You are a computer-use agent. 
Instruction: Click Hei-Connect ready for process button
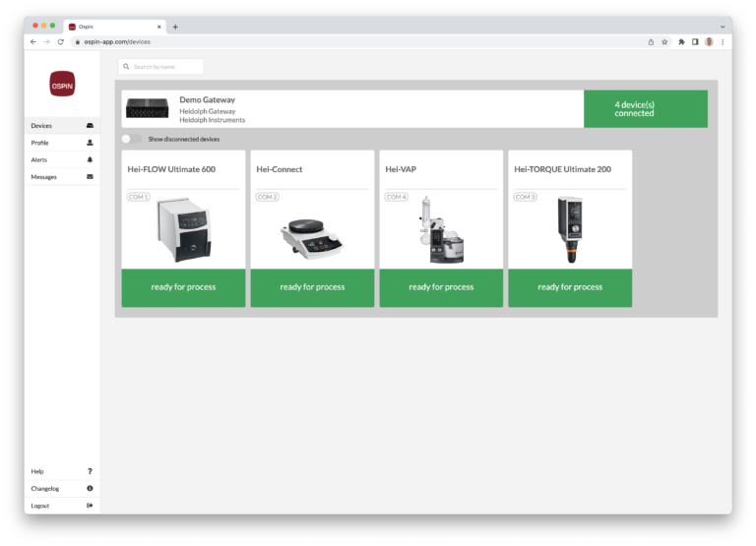coord(312,287)
